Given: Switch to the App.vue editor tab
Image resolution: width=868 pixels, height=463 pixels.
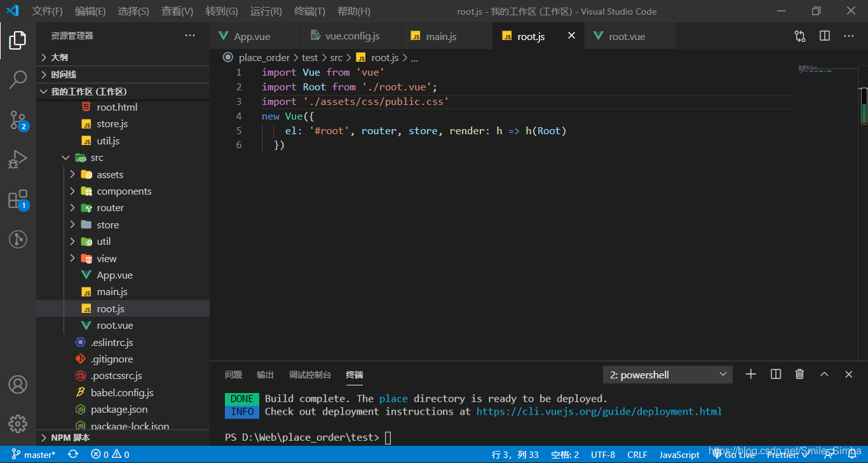Looking at the screenshot, I should click(x=255, y=36).
